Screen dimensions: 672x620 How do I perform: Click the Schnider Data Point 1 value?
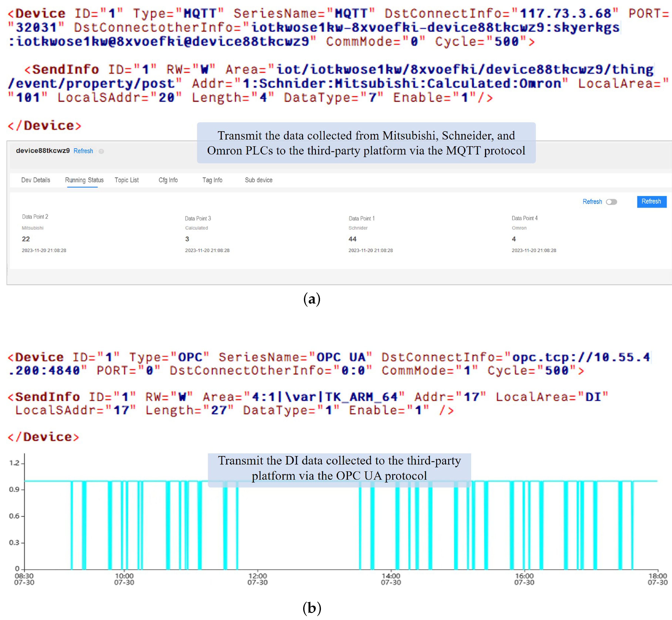click(x=352, y=239)
